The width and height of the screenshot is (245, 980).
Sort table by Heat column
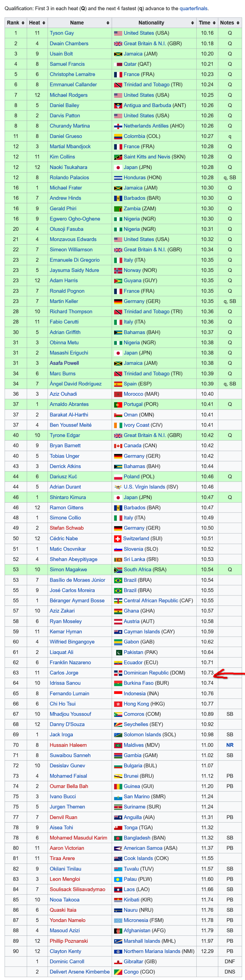click(37, 23)
